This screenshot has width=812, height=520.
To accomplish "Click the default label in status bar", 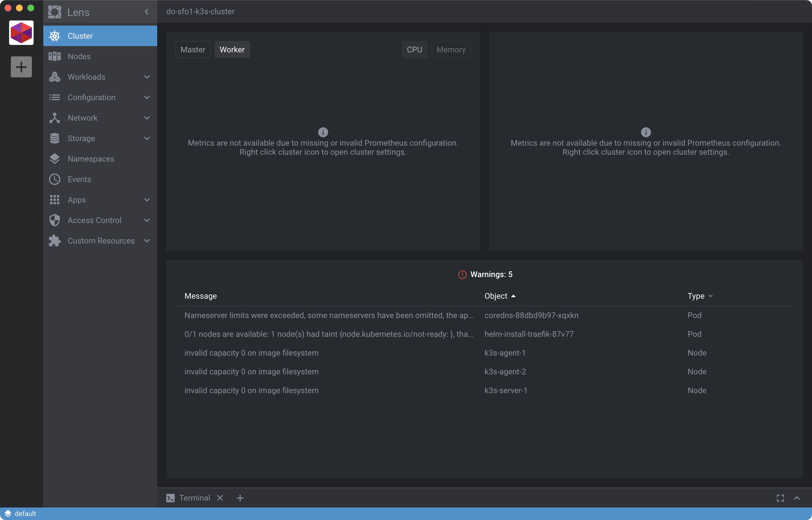I will coord(25,513).
